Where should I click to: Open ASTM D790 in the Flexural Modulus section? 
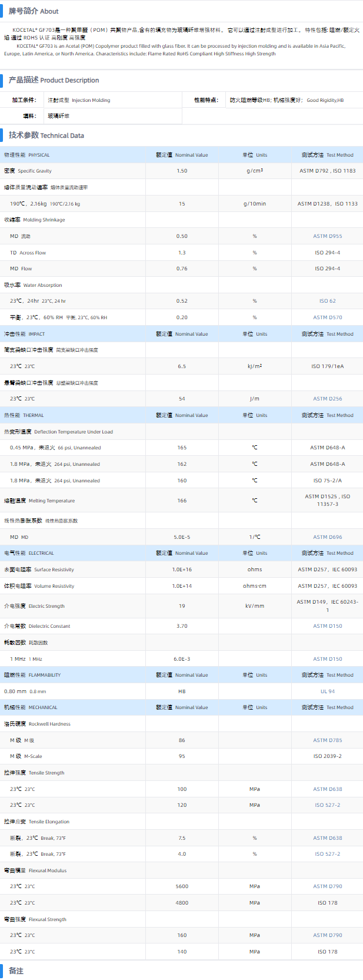click(x=327, y=886)
